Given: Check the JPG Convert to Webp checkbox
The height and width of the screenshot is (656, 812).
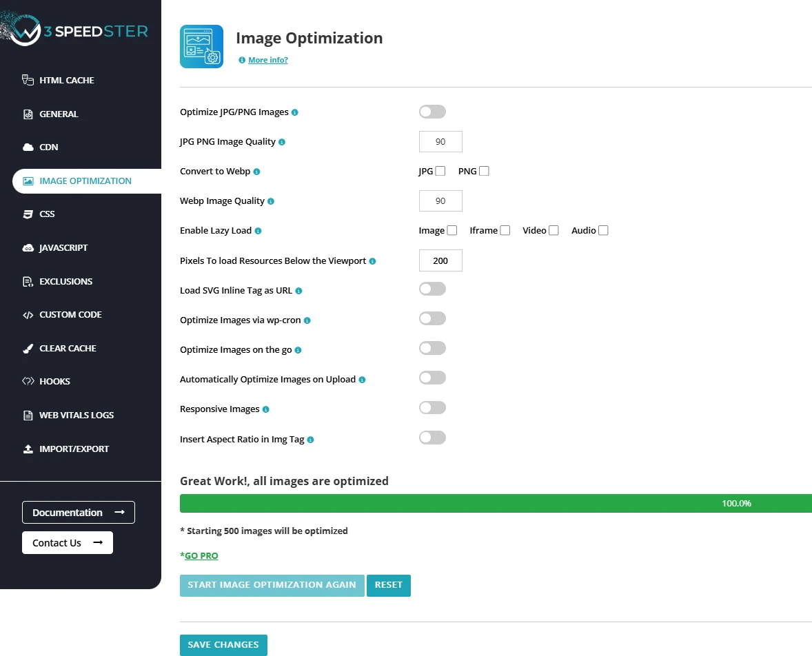Looking at the screenshot, I should (x=440, y=171).
